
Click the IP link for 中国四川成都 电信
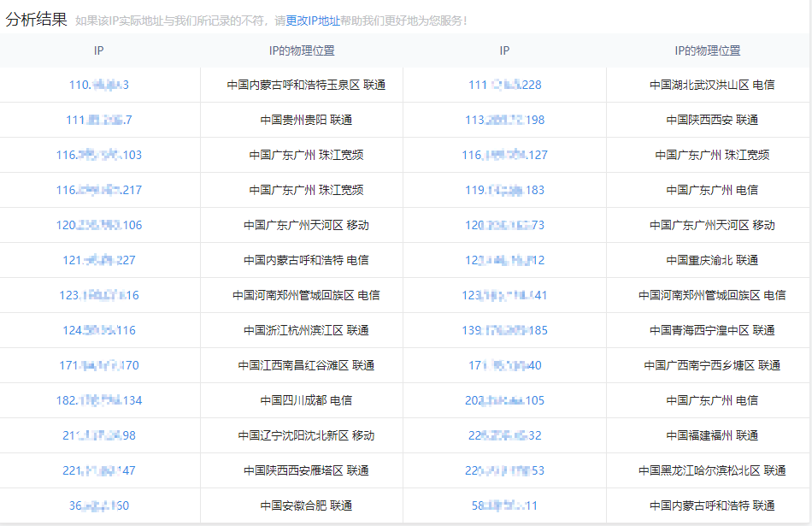pyautogui.click(x=98, y=399)
